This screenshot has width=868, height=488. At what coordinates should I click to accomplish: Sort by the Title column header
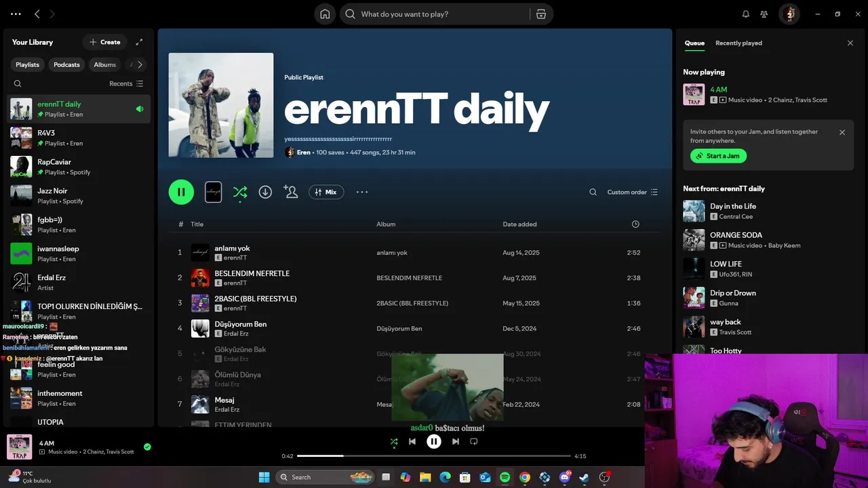point(197,224)
